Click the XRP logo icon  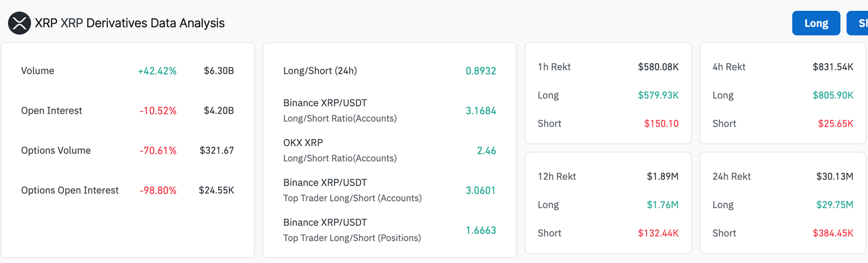pyautogui.click(x=19, y=23)
